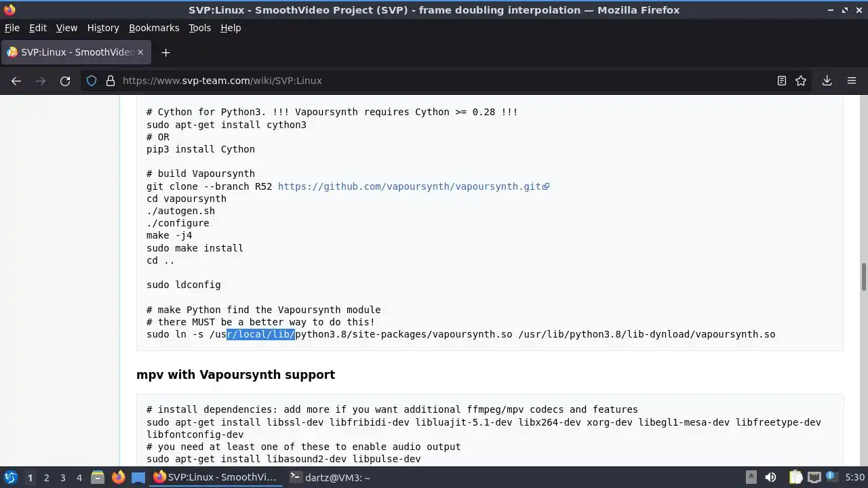
Task: Click the '# OR' comment line
Action: click(x=158, y=137)
